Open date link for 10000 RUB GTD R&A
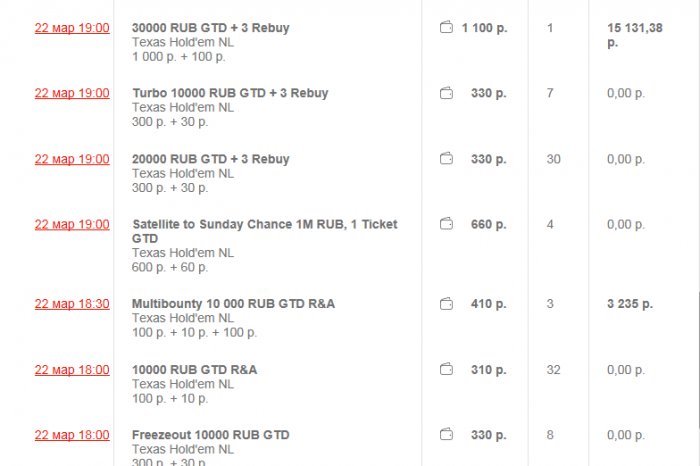The height and width of the screenshot is (466, 700). pyautogui.click(x=72, y=370)
